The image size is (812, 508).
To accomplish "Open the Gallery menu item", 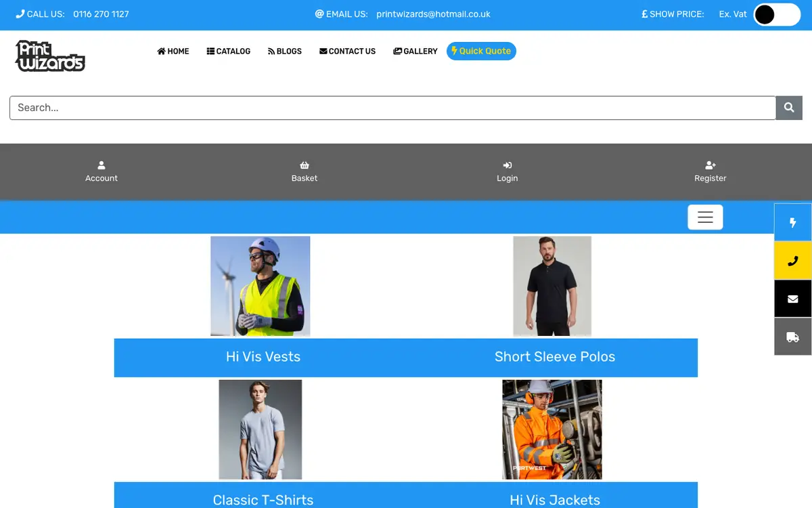I will click(x=415, y=51).
